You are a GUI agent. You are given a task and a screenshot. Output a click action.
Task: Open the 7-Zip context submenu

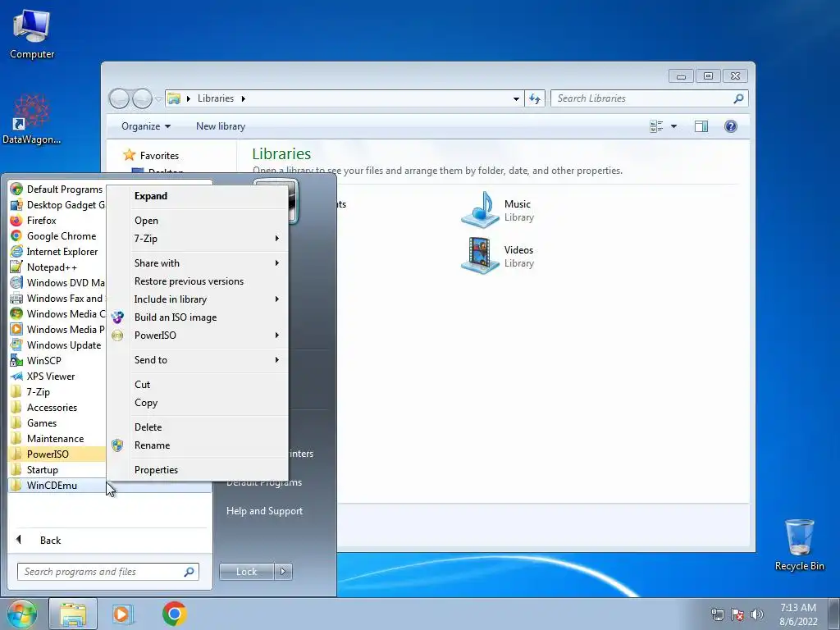pyautogui.click(x=197, y=239)
